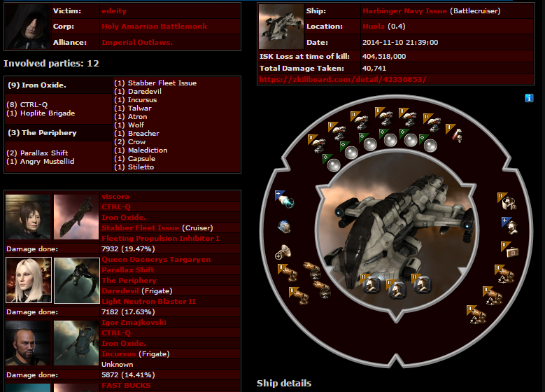Open the Harbinger Navy Issue ship link
The height and width of the screenshot is (392, 545).
coord(404,11)
